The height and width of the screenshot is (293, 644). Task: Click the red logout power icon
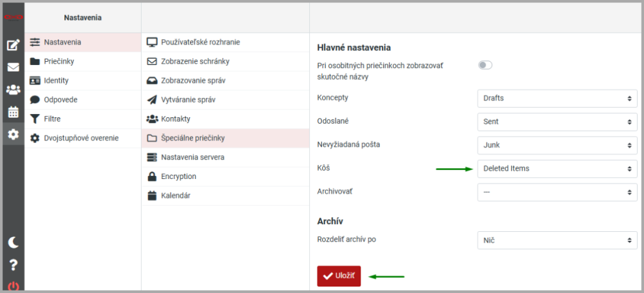click(x=13, y=287)
